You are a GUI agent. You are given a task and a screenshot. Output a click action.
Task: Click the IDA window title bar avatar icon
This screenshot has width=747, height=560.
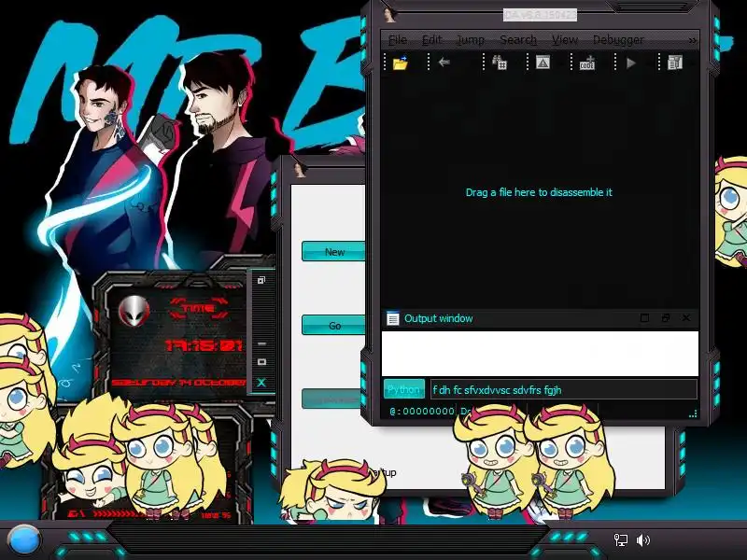click(x=389, y=15)
